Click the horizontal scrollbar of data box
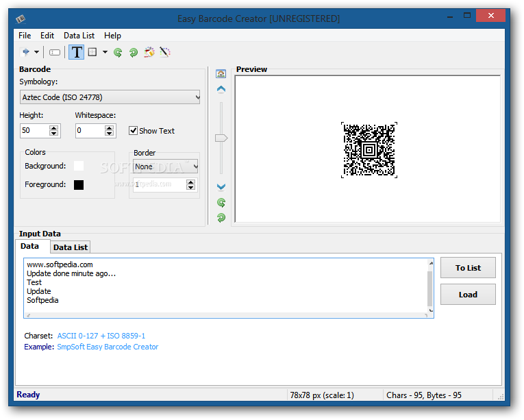Screen dimensions: 524x420 [227, 315]
